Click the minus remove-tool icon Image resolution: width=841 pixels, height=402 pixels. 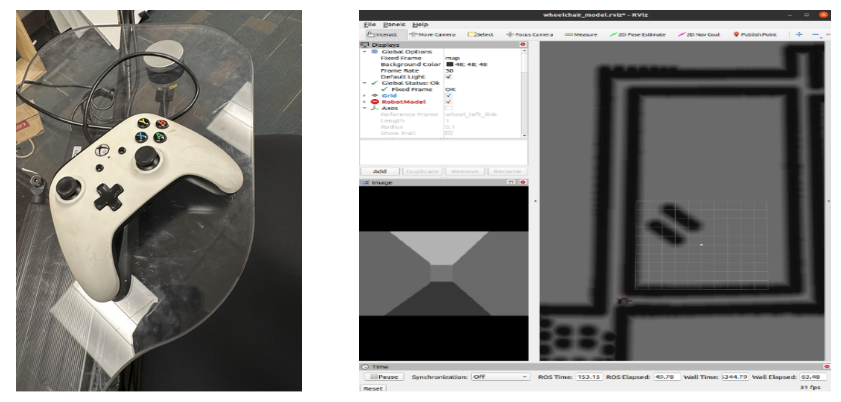tap(815, 34)
